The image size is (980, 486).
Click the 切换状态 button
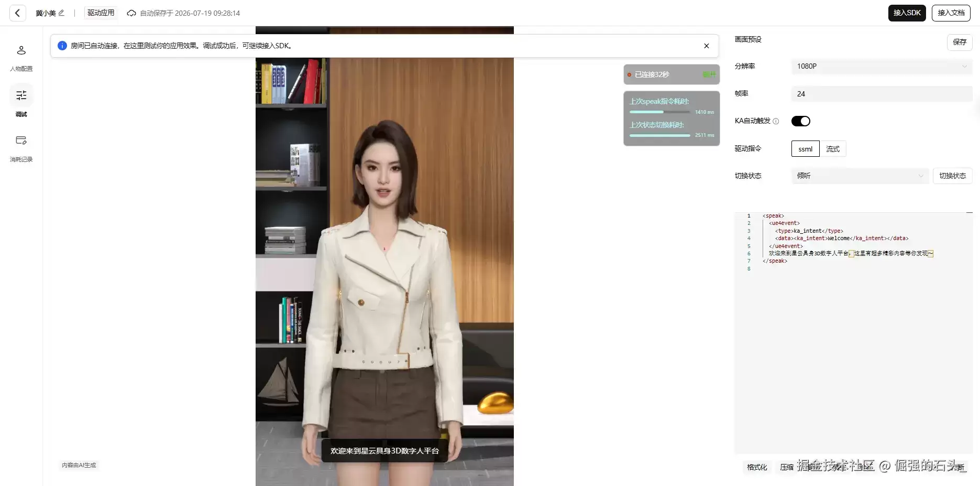pyautogui.click(x=952, y=176)
